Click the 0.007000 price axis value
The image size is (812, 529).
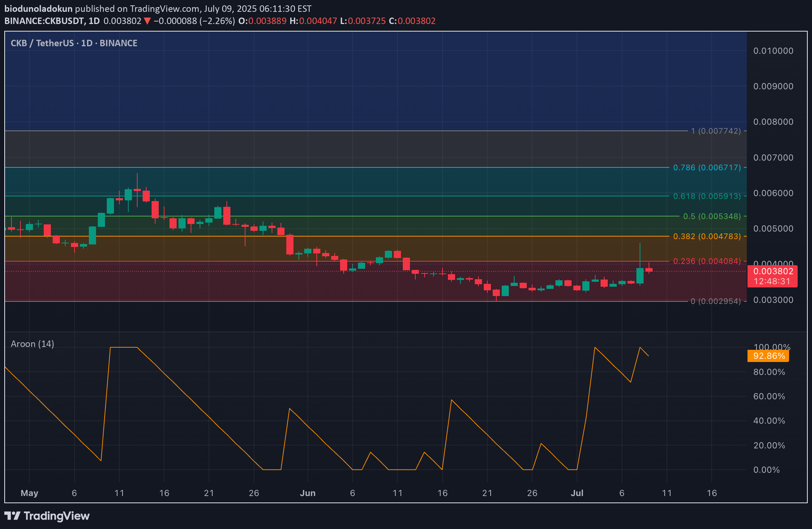pyautogui.click(x=773, y=158)
